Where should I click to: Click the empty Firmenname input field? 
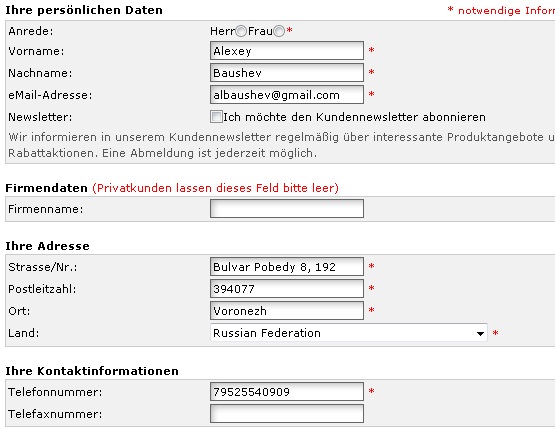point(287,209)
